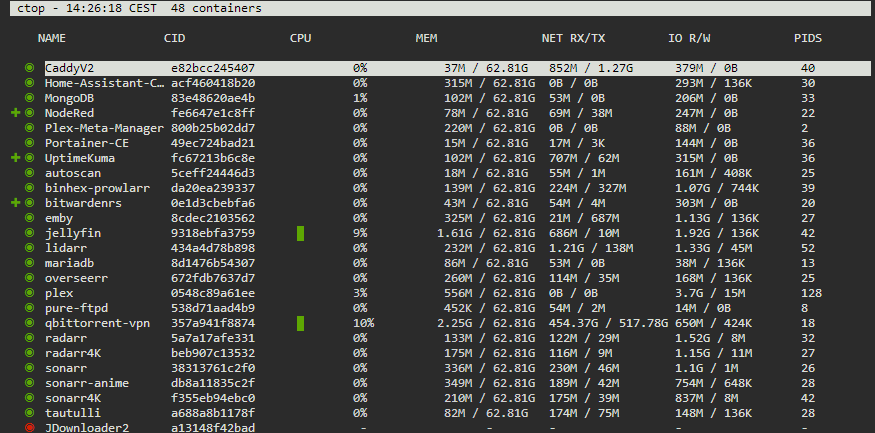
Task: Click the jellyfin CPU usage bar
Action: [301, 233]
